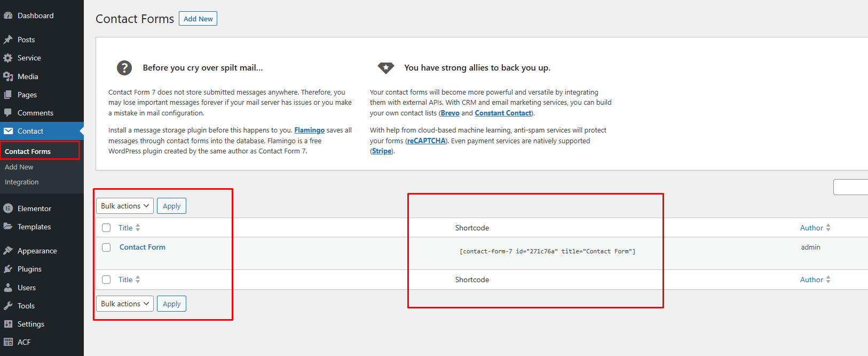Click the Media icon in sidebar

point(8,76)
